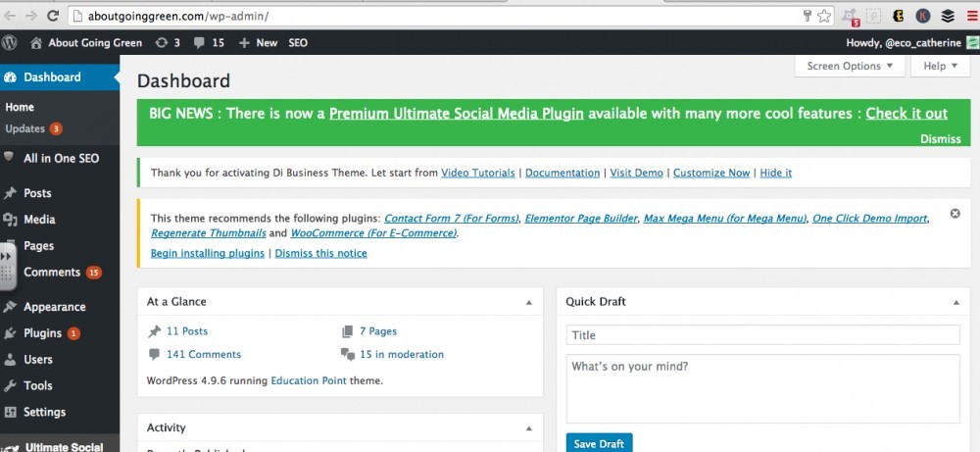Click the Quick Draft Title field
Viewport: 980px width, 452px height.
point(762,335)
